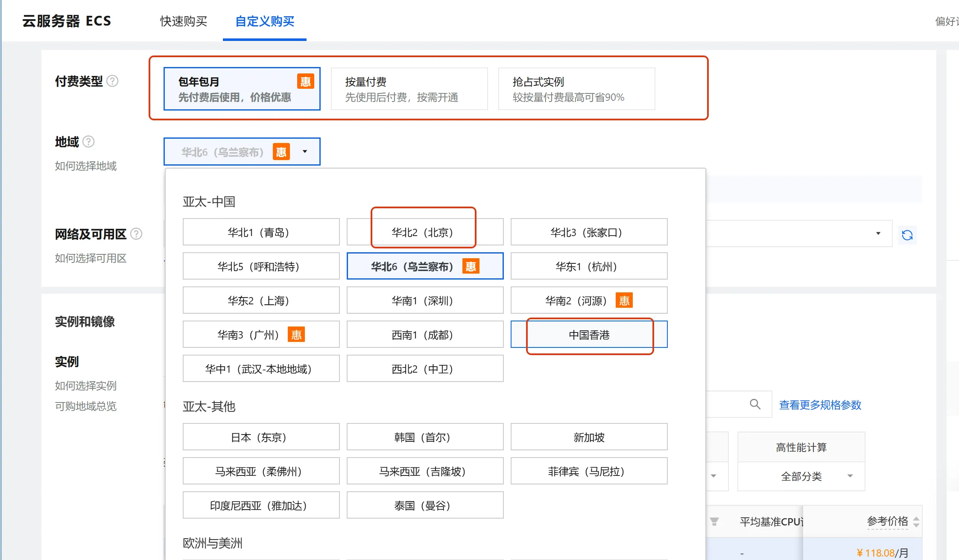
Task: Choose region 西南1（成都）
Action: (x=425, y=335)
